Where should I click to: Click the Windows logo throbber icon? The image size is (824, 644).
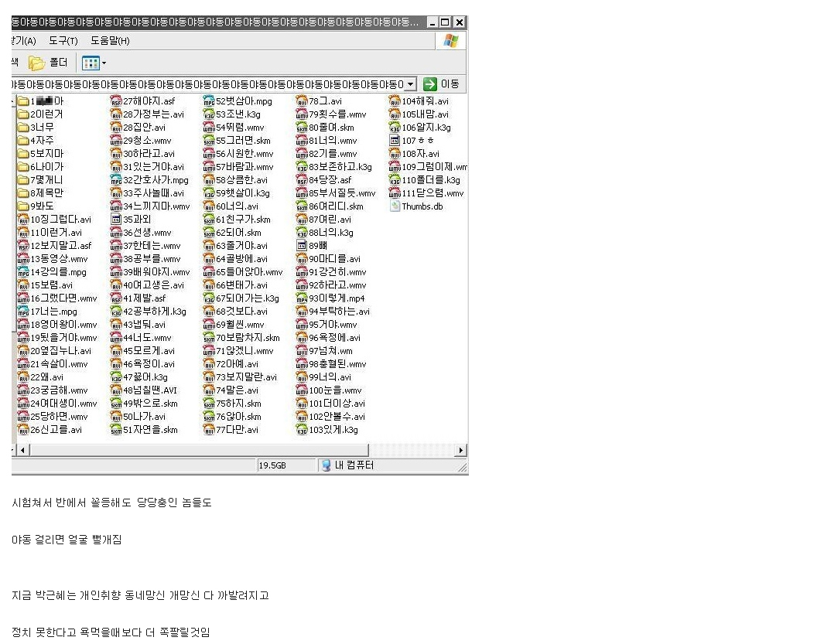click(451, 41)
